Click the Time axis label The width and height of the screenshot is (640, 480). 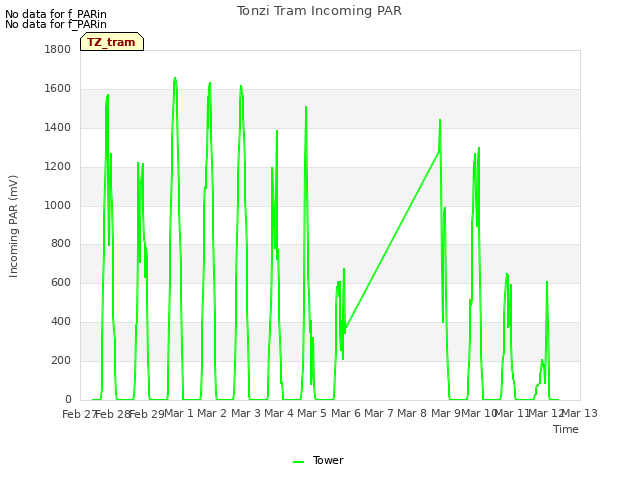click(x=566, y=429)
